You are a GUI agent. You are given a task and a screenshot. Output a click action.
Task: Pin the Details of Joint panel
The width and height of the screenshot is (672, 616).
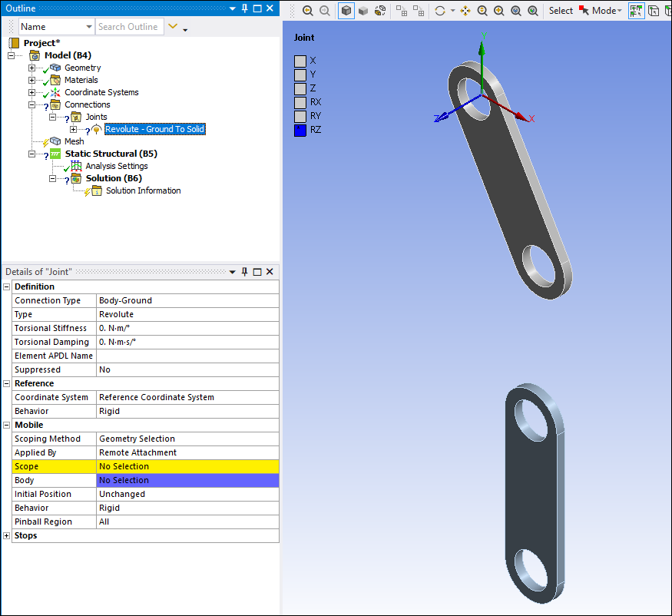coord(245,272)
